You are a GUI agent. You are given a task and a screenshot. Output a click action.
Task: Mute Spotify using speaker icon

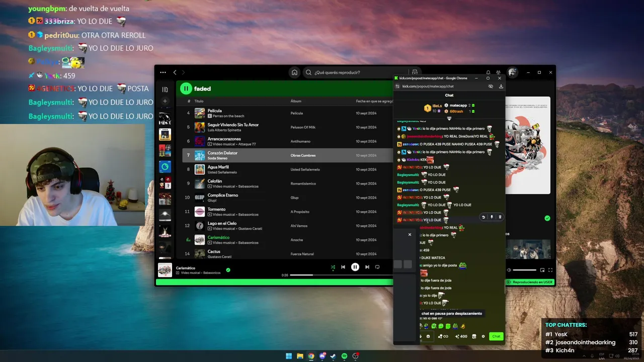pyautogui.click(x=509, y=270)
